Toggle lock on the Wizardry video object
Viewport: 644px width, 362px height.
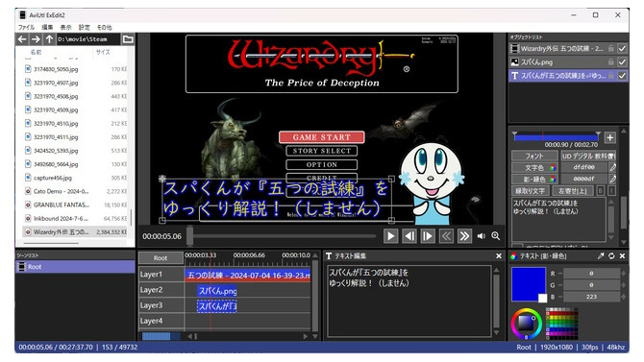click(611, 48)
